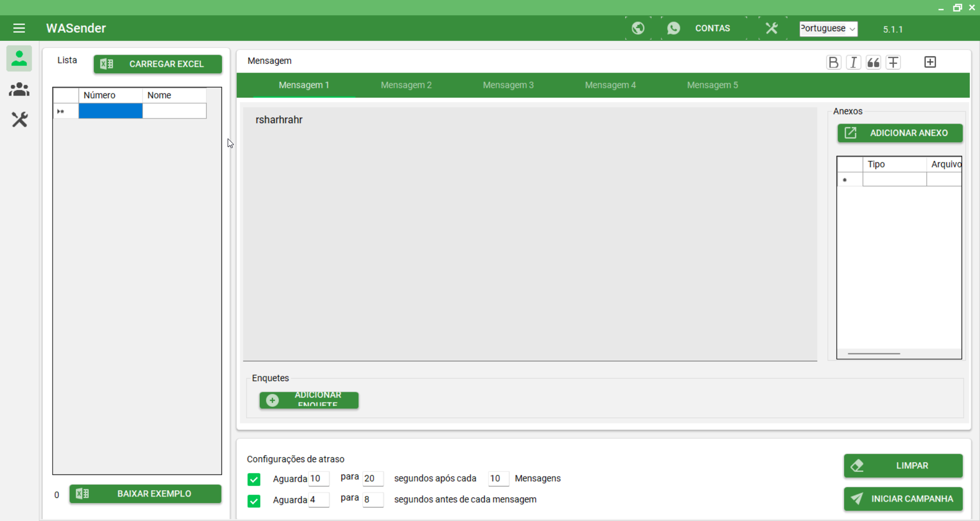Edit the messages count field after 'segundos após cada'
The width and height of the screenshot is (980, 521).
pyautogui.click(x=498, y=479)
